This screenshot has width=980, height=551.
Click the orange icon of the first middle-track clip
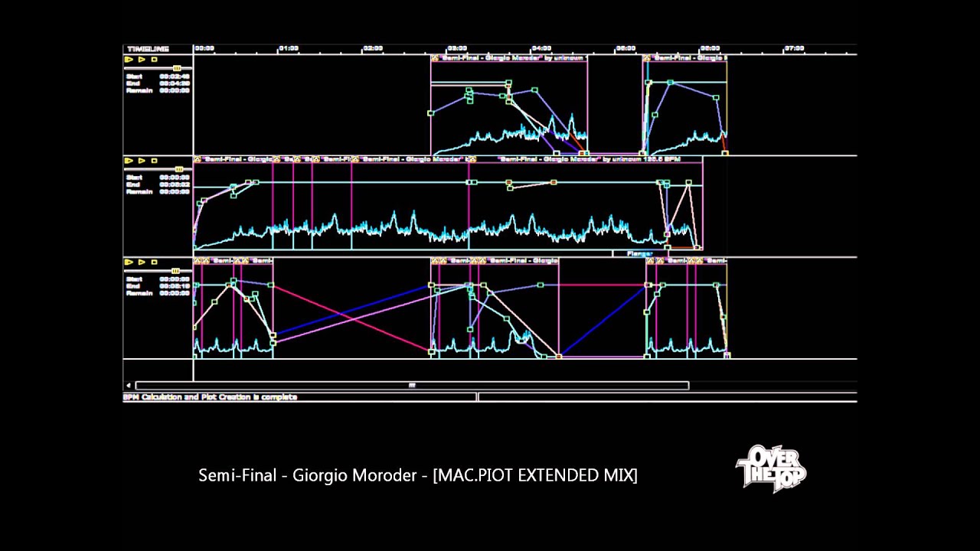point(198,159)
